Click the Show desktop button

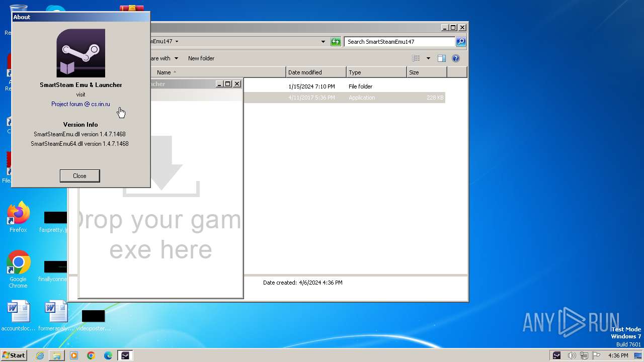point(638,355)
